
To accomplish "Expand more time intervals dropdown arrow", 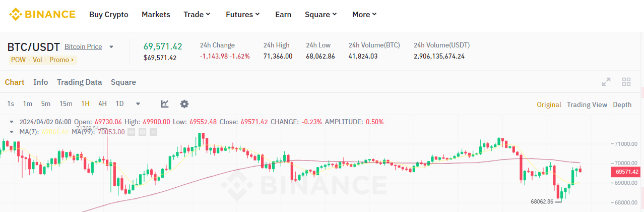I will [x=138, y=104].
